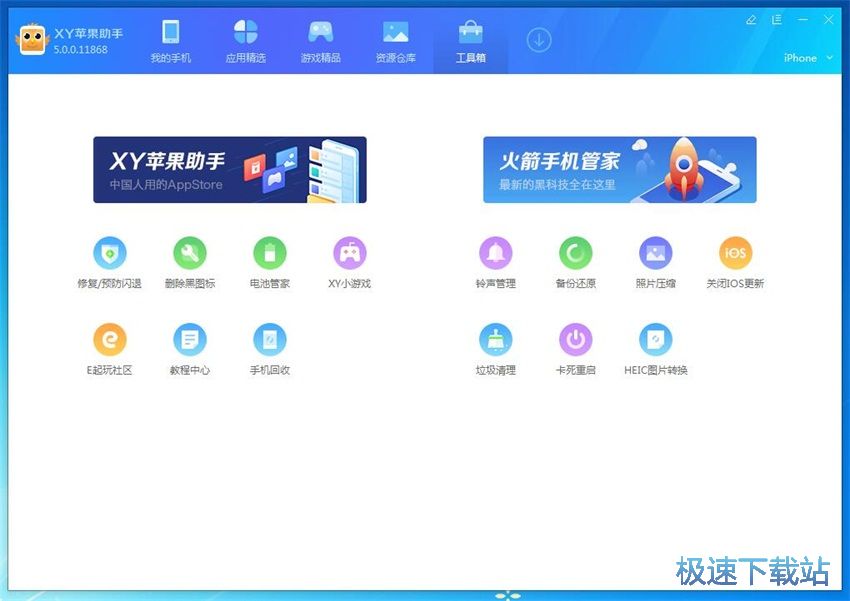Open the 备份还原 backup restore icon
Screen dimensions: 850x601
tap(576, 253)
